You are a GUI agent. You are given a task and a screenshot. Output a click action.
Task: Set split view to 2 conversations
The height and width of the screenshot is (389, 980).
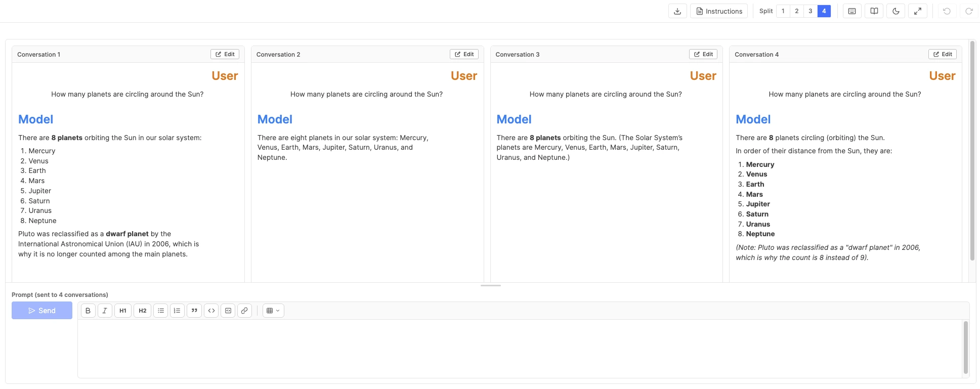(x=797, y=11)
